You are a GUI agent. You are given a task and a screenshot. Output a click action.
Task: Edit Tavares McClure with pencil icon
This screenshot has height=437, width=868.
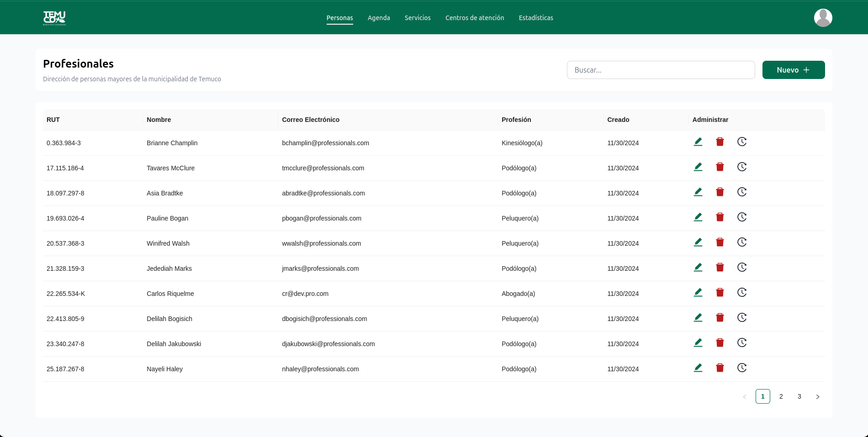pyautogui.click(x=698, y=167)
